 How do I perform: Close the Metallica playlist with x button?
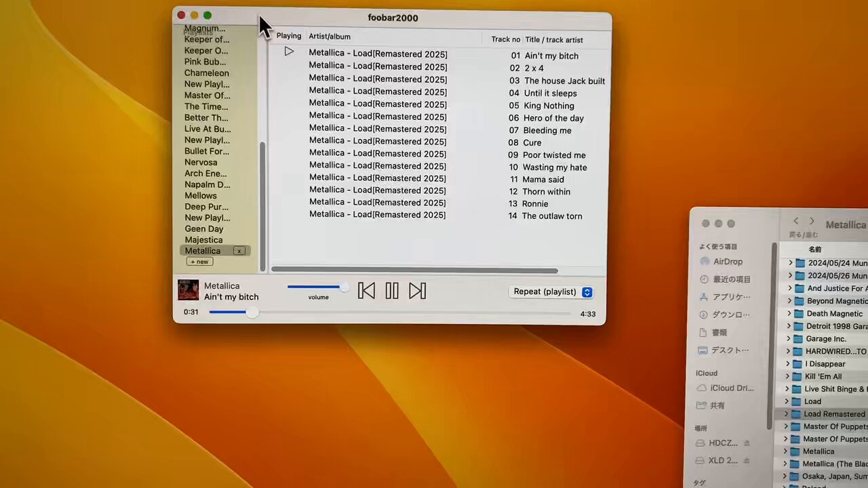(x=239, y=251)
